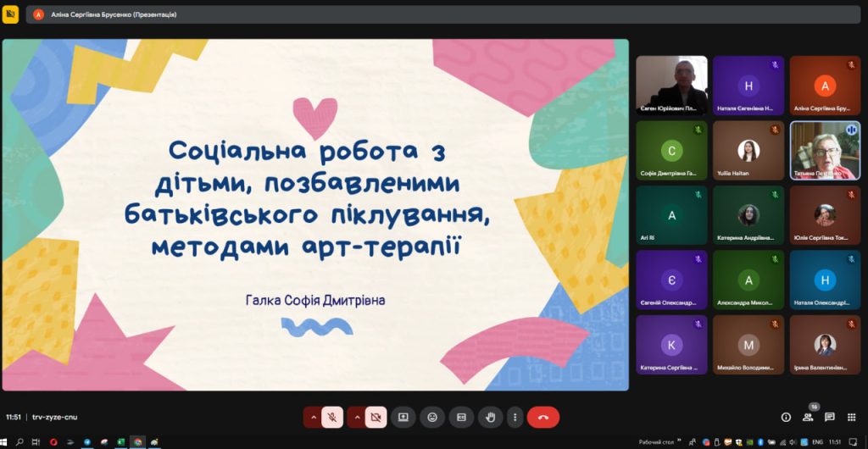Screen dimensions: 868x449
Task: Toggle captions on the call bar
Action: click(462, 417)
